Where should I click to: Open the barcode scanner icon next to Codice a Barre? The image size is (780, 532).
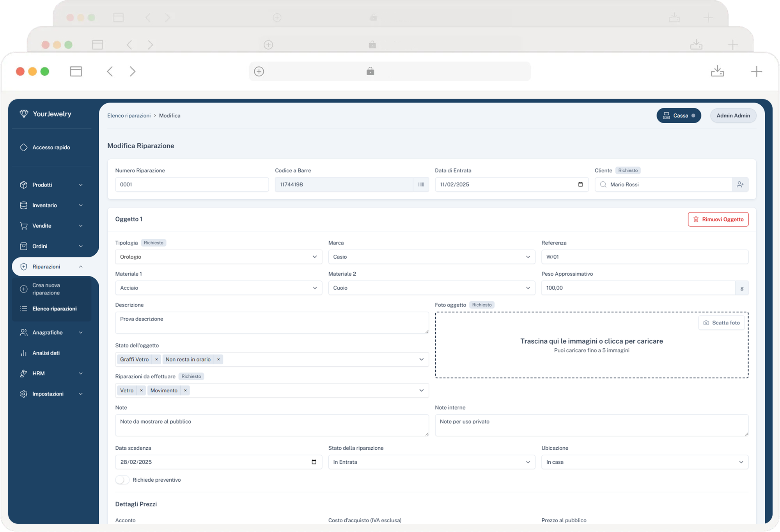tap(421, 184)
